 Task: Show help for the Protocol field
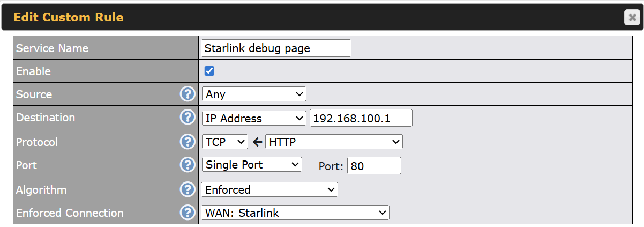[x=187, y=142]
